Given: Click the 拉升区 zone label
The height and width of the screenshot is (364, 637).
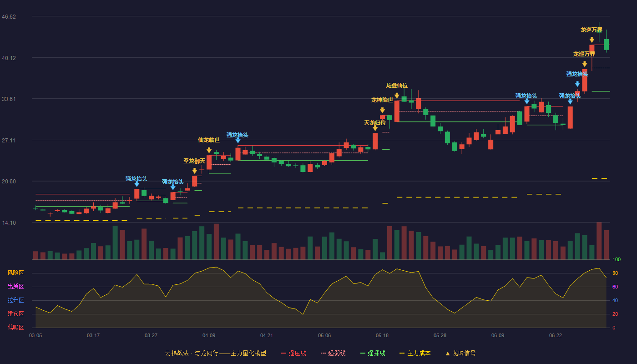Looking at the screenshot, I should tap(15, 300).
